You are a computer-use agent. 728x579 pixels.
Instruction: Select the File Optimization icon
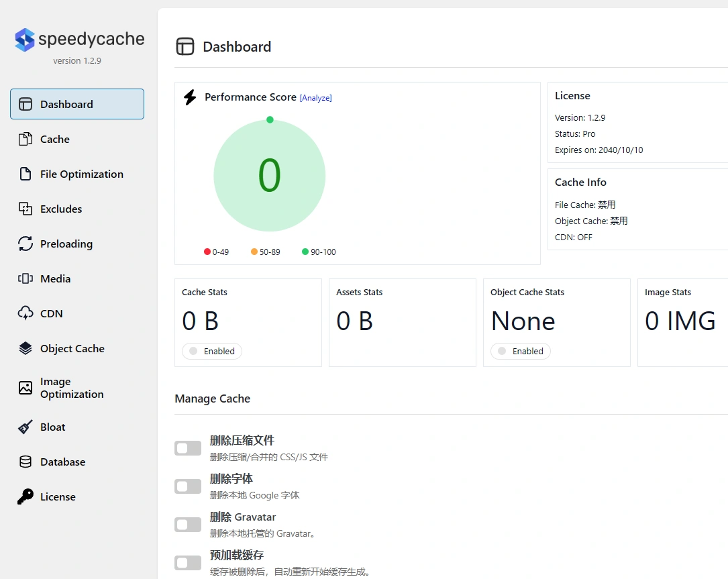point(24,174)
